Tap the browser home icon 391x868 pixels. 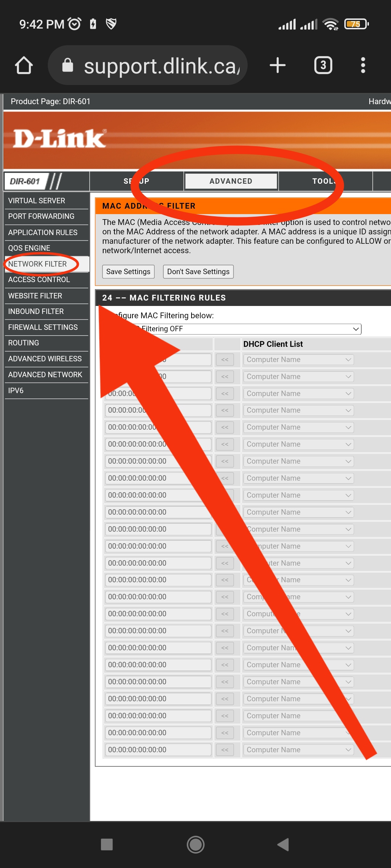pos(24,65)
